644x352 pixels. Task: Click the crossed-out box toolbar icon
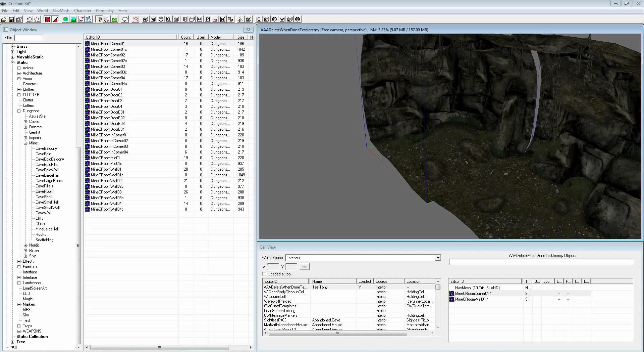pos(223,19)
